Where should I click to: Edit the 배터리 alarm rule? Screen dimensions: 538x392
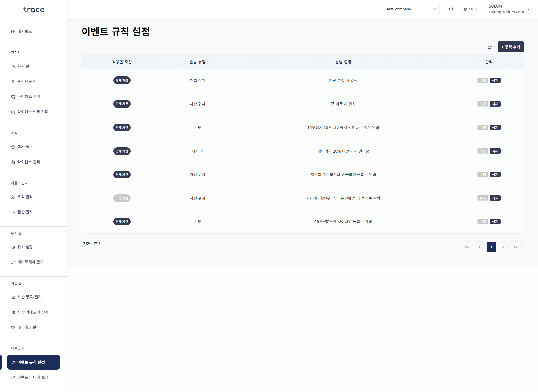(x=483, y=151)
